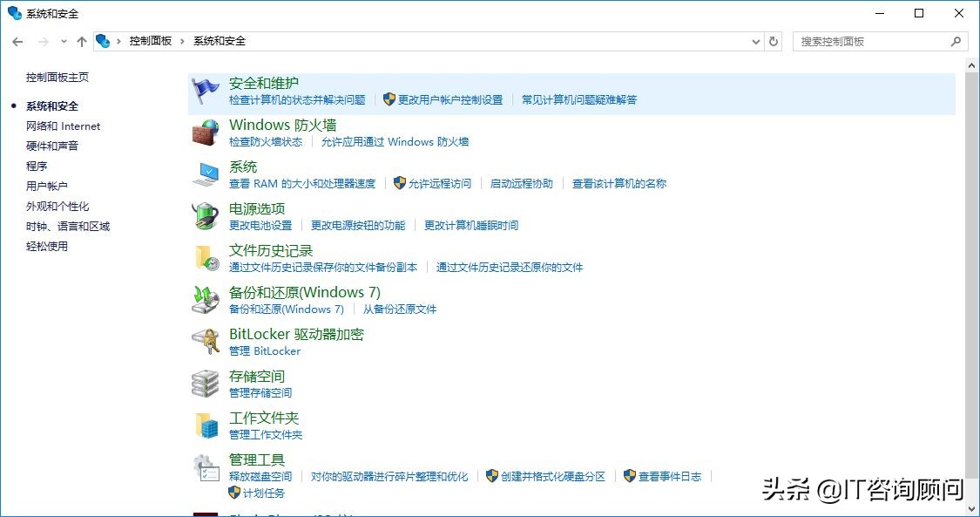Click the back navigation arrow

[17, 41]
